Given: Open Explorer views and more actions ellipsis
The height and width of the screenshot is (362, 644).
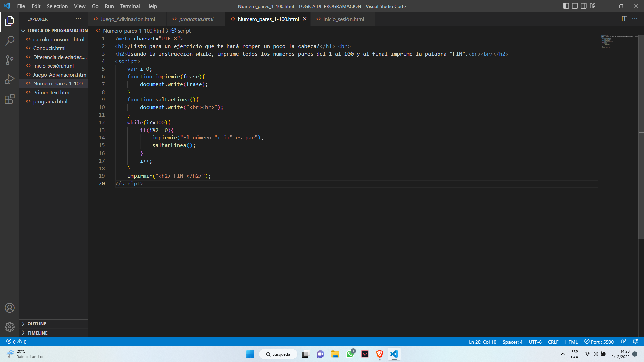Looking at the screenshot, I should tap(78, 19).
